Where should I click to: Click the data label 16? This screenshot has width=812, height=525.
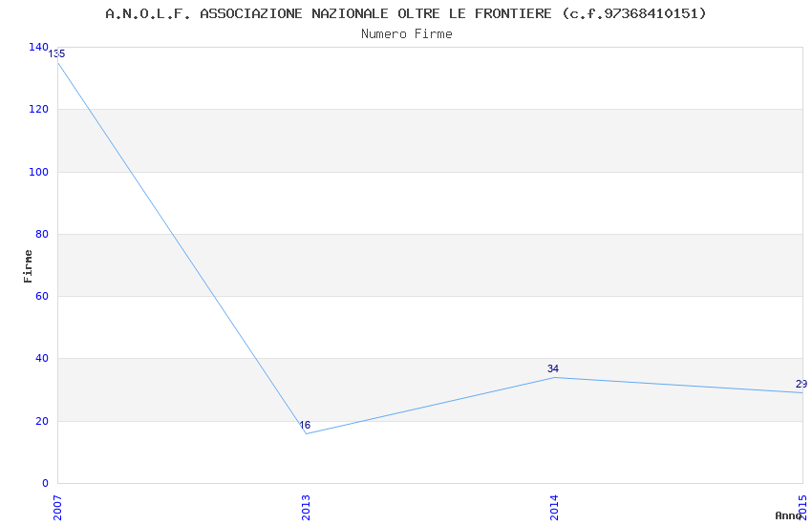305,425
